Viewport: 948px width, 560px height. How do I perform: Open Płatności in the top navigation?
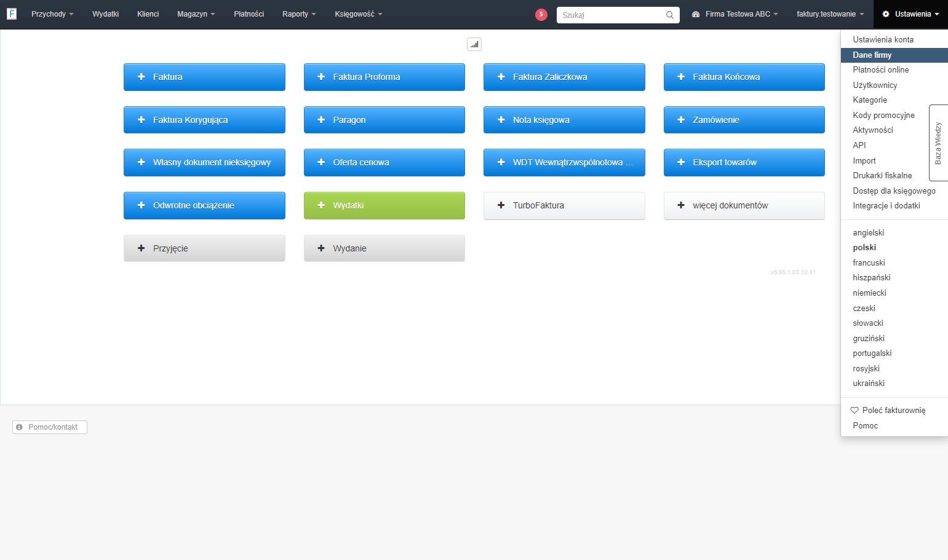point(249,14)
